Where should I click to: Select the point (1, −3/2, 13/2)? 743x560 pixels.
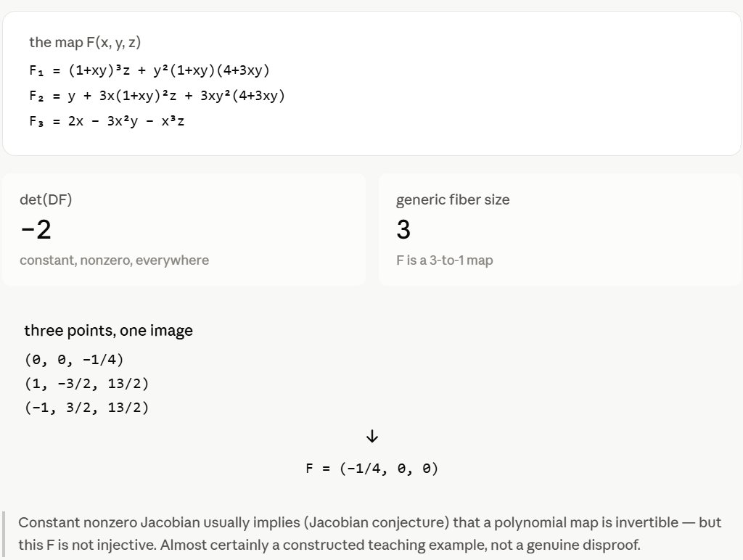pyautogui.click(x=87, y=383)
